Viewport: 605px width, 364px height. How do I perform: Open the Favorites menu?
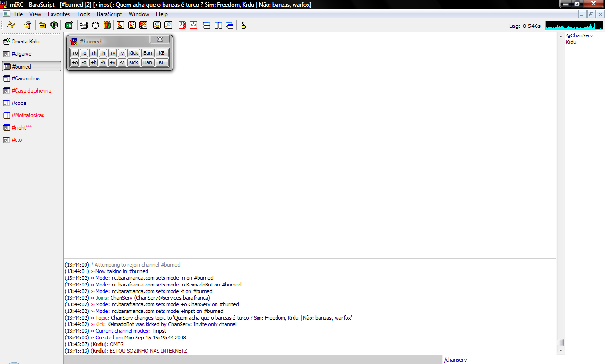(x=59, y=14)
